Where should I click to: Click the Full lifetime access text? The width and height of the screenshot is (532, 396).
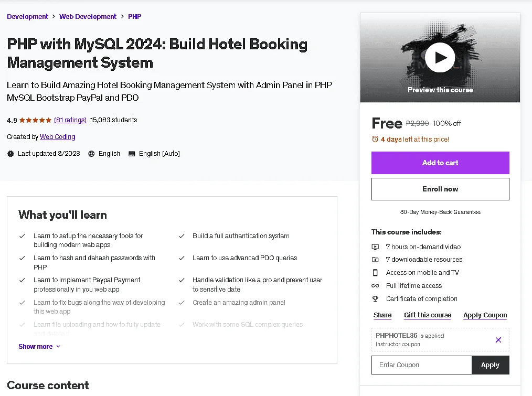(x=413, y=286)
